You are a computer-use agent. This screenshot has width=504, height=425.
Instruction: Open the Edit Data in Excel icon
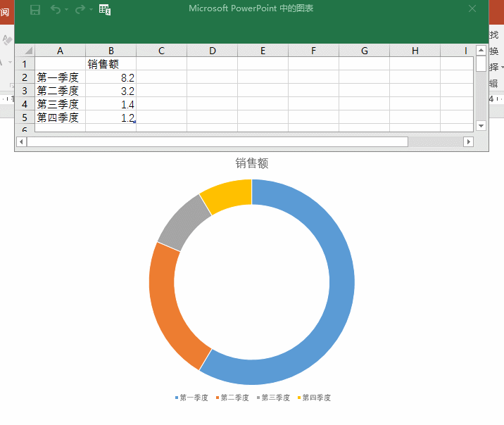105,9
